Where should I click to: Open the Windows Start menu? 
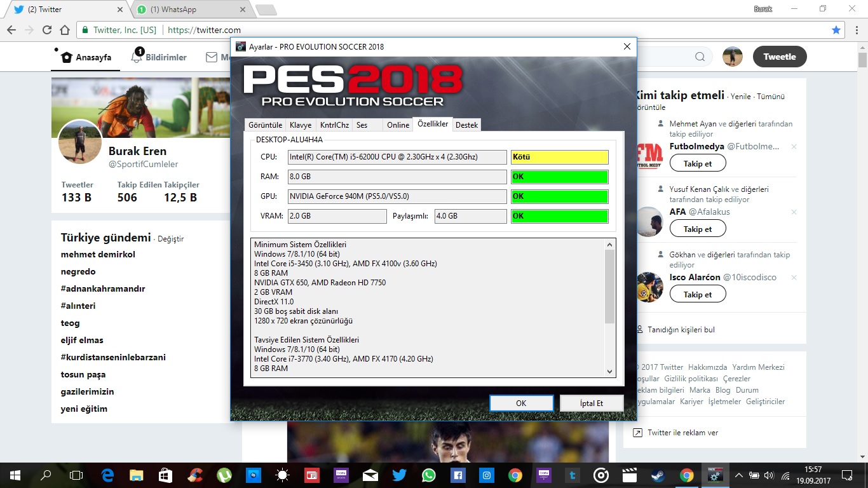(x=15, y=475)
